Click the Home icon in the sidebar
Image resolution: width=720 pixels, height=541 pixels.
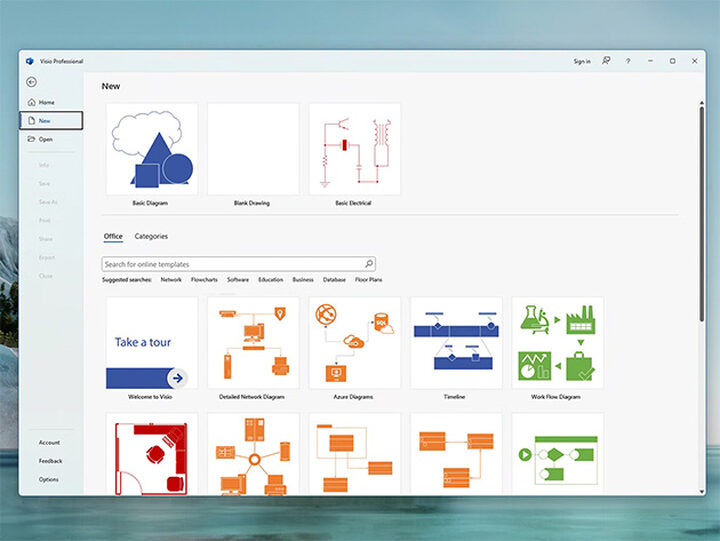click(31, 102)
